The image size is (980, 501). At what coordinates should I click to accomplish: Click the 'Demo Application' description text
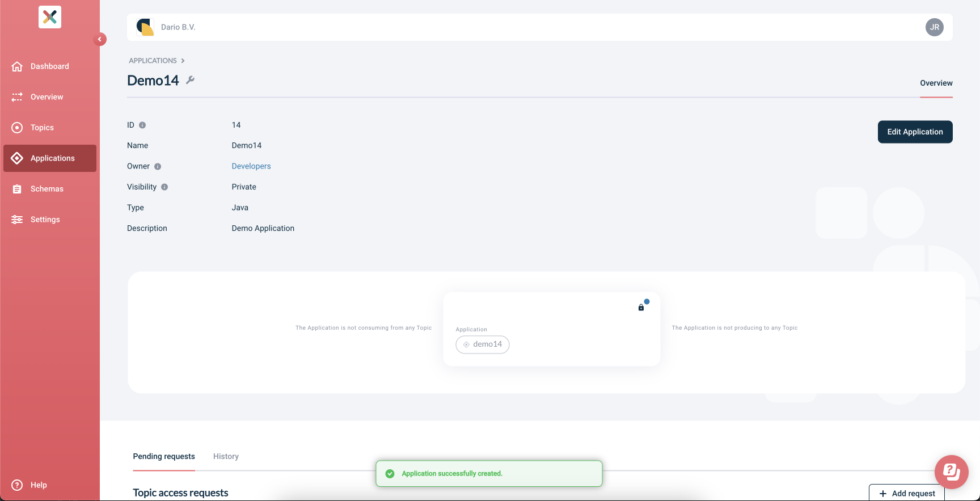pos(263,228)
